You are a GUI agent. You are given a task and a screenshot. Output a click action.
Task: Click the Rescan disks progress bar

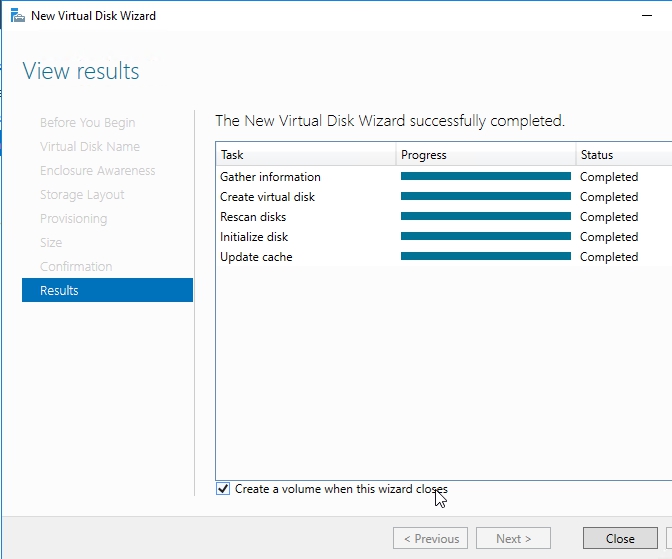[486, 216]
